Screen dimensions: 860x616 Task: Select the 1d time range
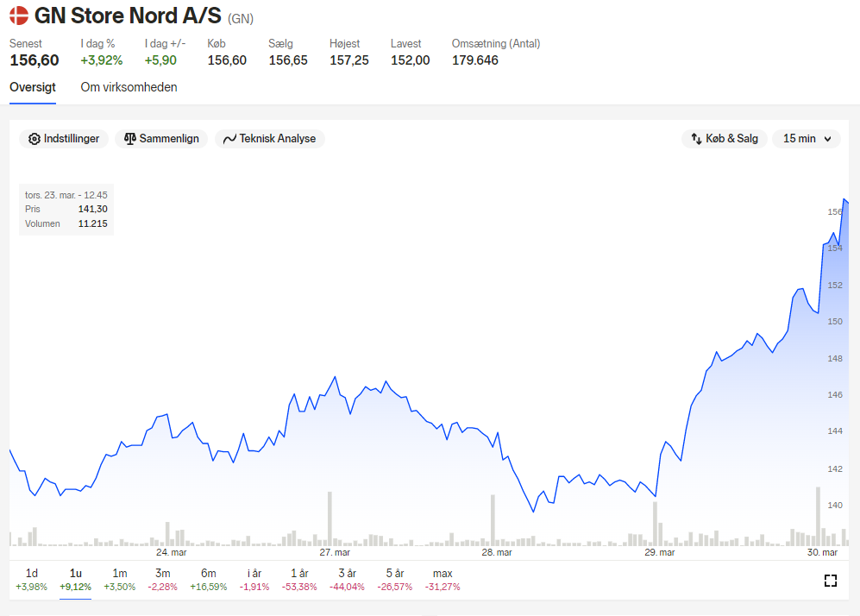click(x=31, y=580)
